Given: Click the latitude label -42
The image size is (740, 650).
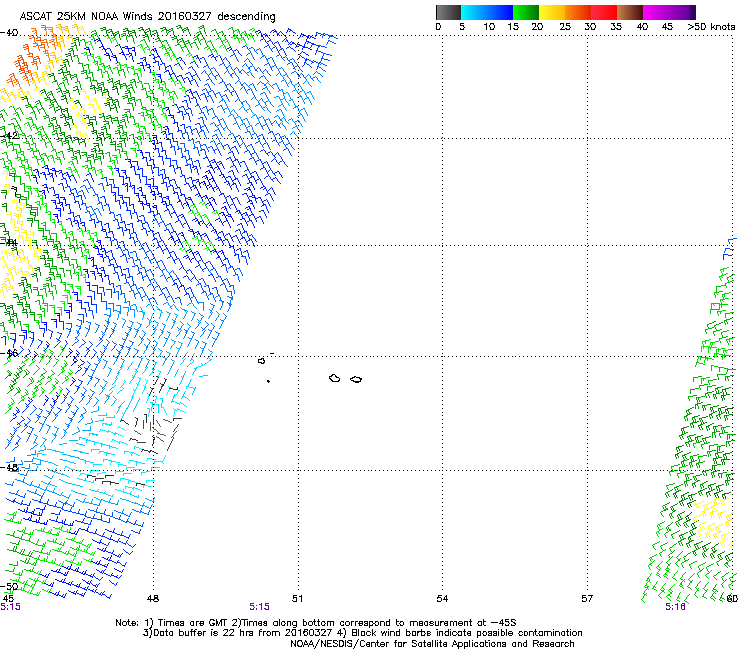Looking at the screenshot, I should 9,135.
